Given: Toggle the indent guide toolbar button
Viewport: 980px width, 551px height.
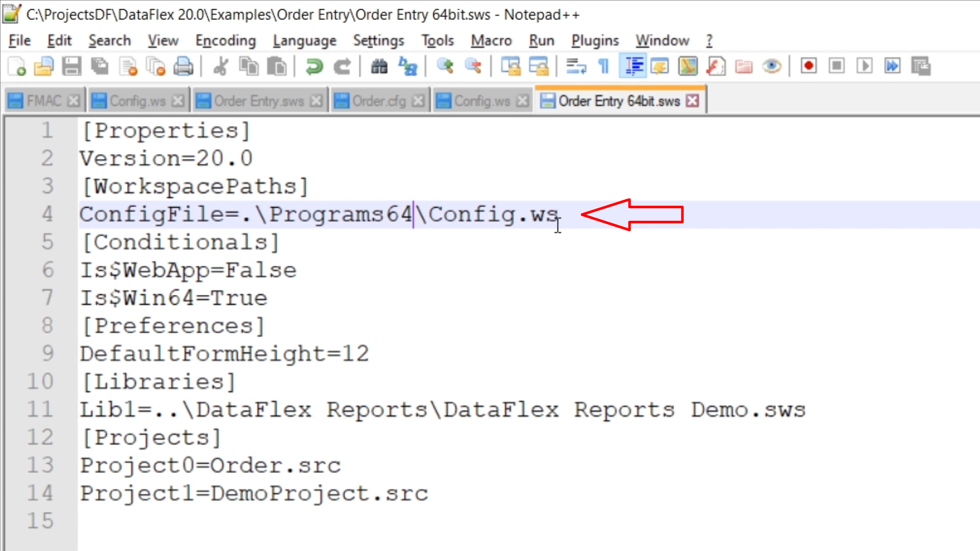Looking at the screenshot, I should pyautogui.click(x=633, y=66).
